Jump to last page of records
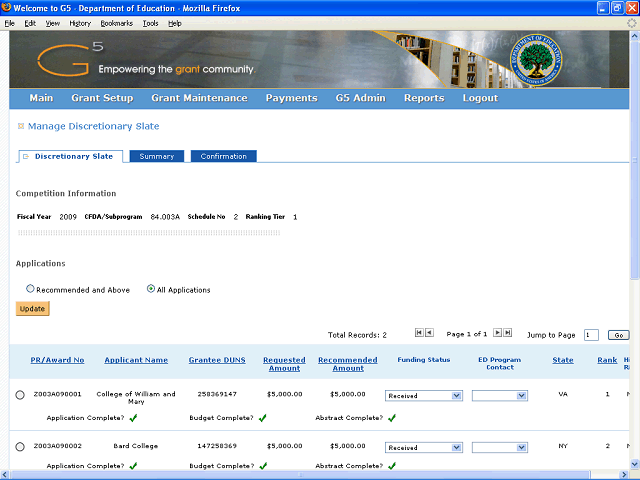This screenshot has height=480, width=640. pos(507,333)
